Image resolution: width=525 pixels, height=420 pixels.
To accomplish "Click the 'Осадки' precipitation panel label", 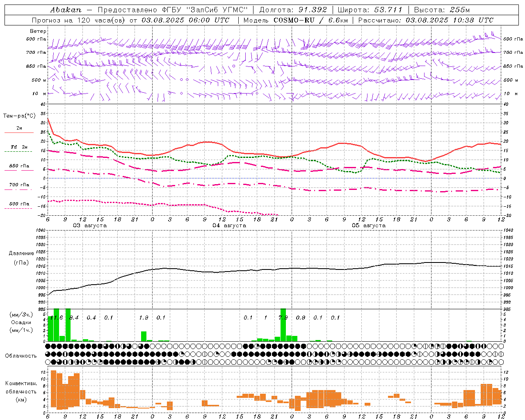I will click(x=21, y=322).
